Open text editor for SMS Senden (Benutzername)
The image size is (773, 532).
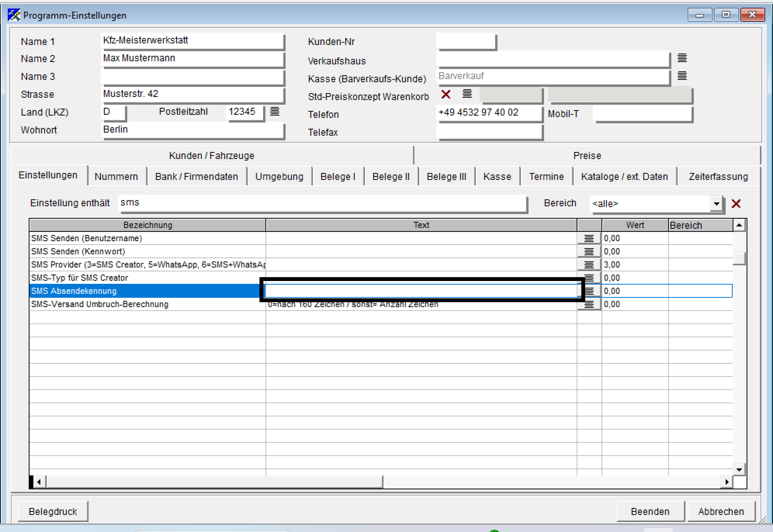589,239
